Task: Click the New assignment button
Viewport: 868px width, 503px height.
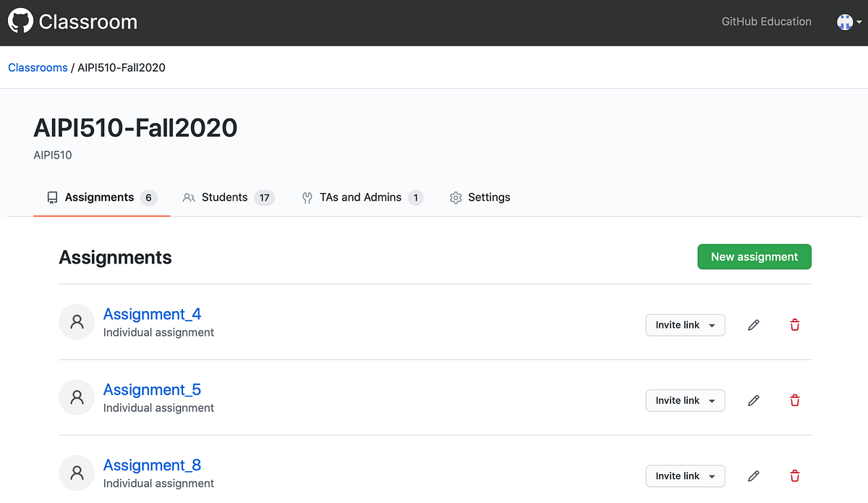Action: click(x=754, y=256)
